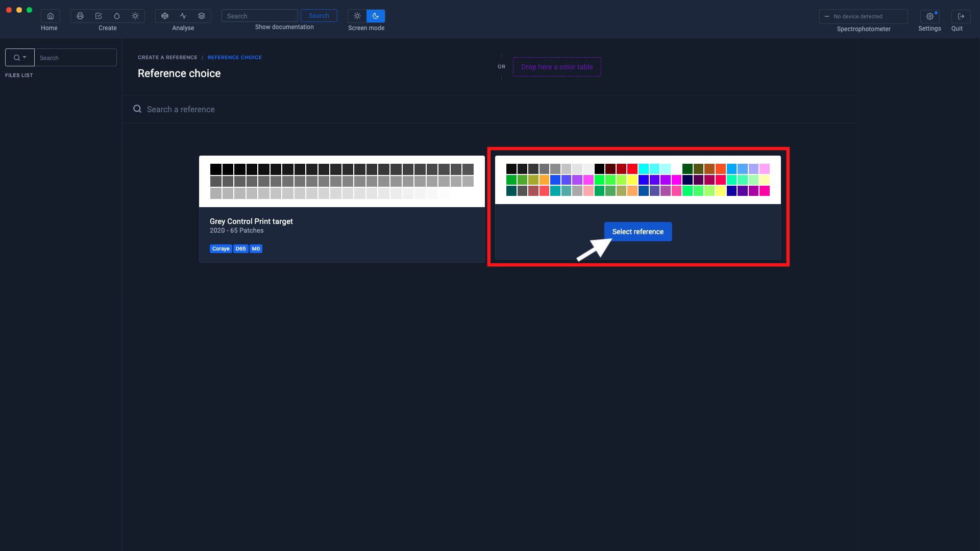Click the Select reference button
Screen dimensions: 980x551
pos(638,232)
